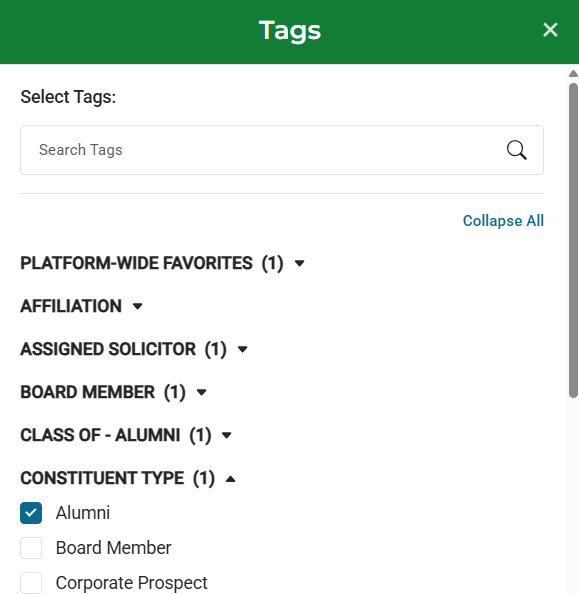
Task: Expand the Board Member section arrow
Action: pyautogui.click(x=202, y=392)
